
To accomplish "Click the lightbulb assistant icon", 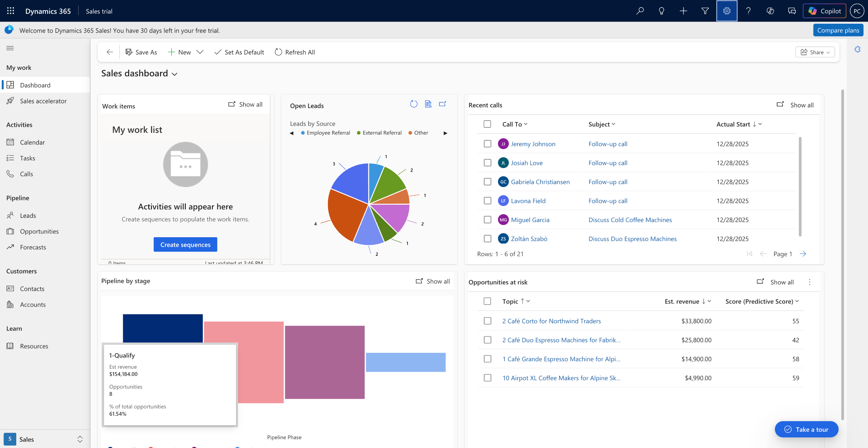I will (x=662, y=11).
